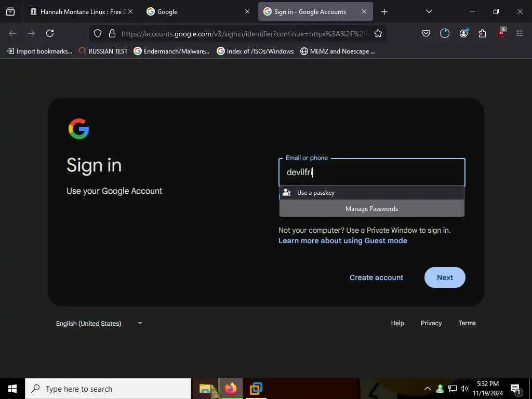Click the Google logo on sign-in card

(79, 129)
